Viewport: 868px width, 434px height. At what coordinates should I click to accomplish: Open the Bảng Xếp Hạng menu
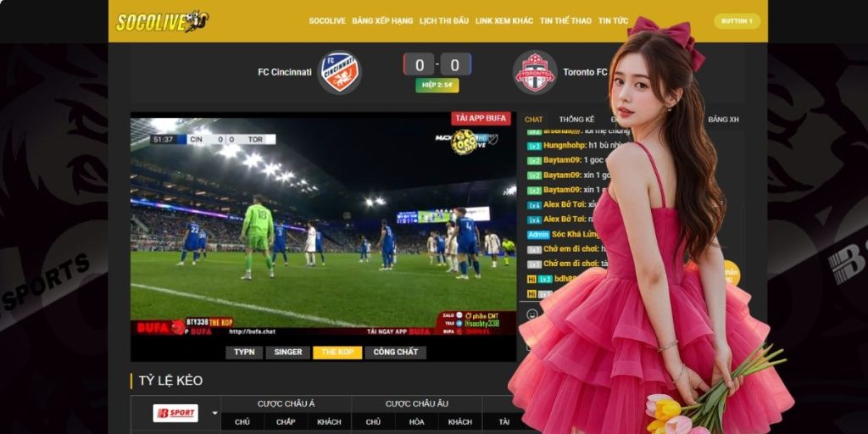point(382,21)
